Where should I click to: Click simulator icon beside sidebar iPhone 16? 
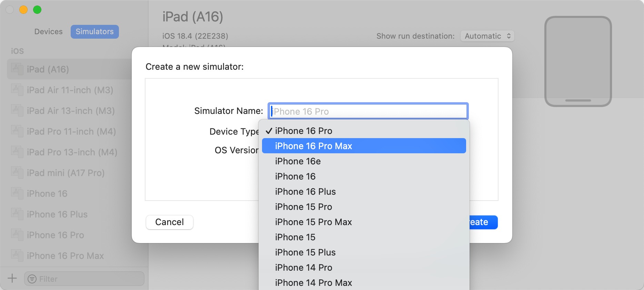pyautogui.click(x=17, y=193)
